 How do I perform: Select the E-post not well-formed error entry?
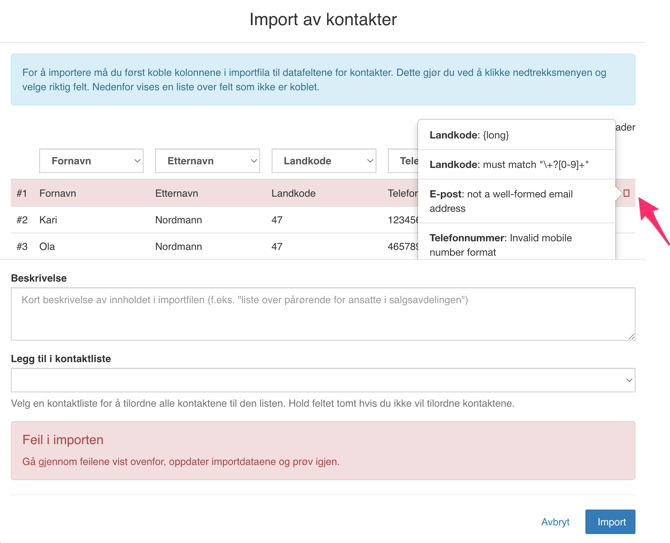pos(515,201)
